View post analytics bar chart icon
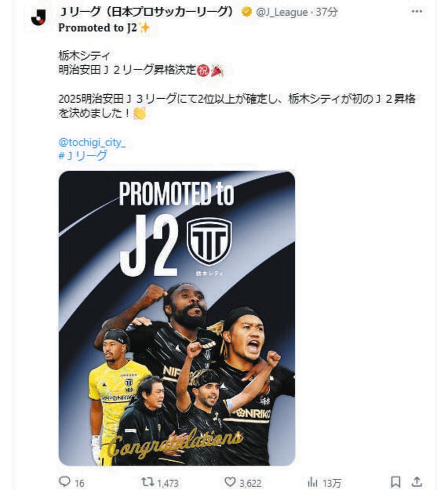Image resolution: width=448 pixels, height=490 pixels. coord(313,482)
